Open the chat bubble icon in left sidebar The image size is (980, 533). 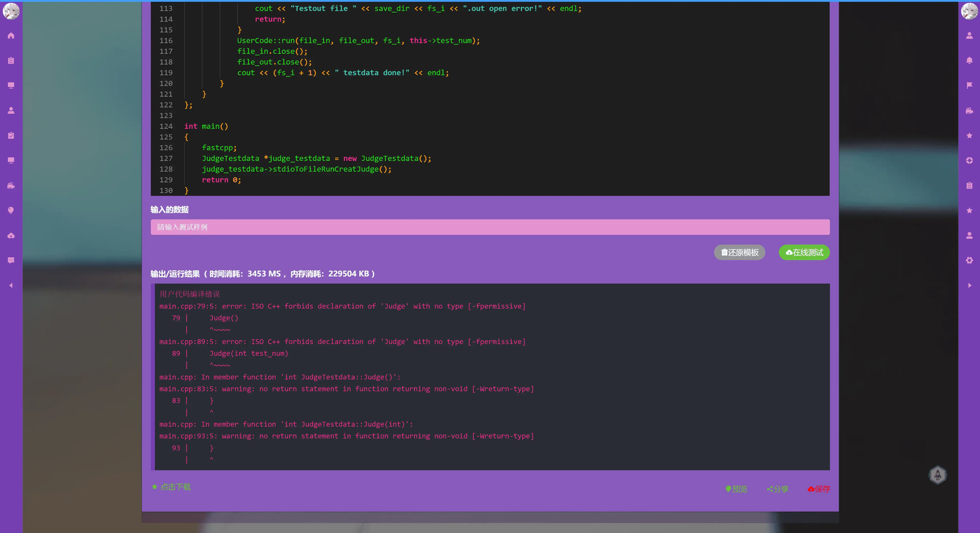coord(11,260)
